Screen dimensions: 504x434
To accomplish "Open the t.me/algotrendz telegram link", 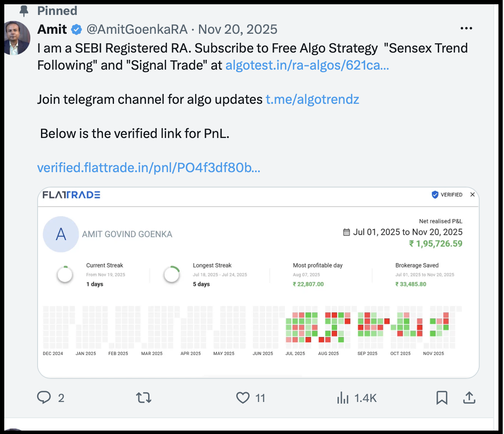I will 312,100.
